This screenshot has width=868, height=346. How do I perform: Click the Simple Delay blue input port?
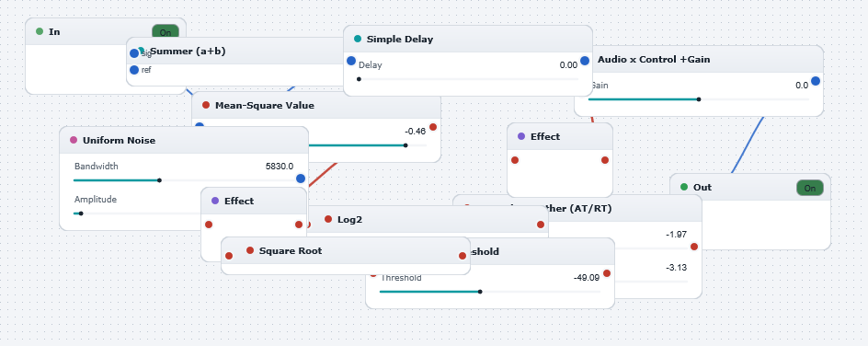pos(351,61)
